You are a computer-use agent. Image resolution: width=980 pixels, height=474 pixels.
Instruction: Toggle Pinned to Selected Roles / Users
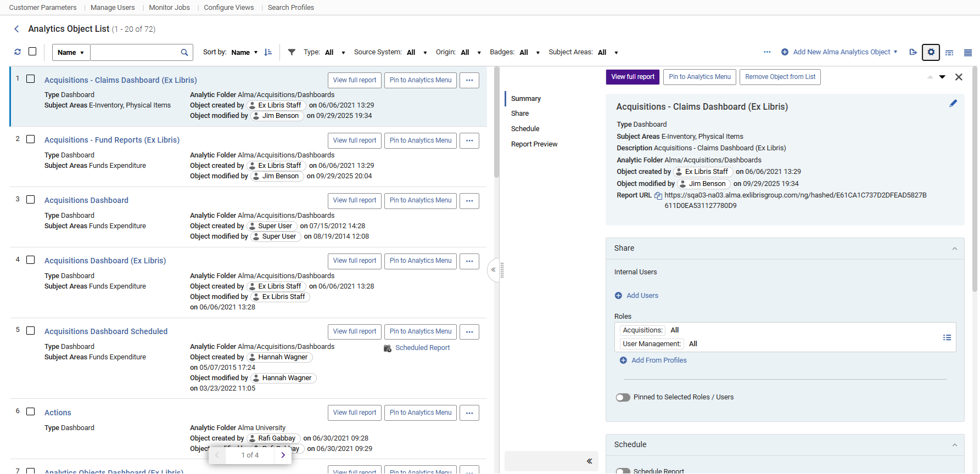click(x=623, y=398)
